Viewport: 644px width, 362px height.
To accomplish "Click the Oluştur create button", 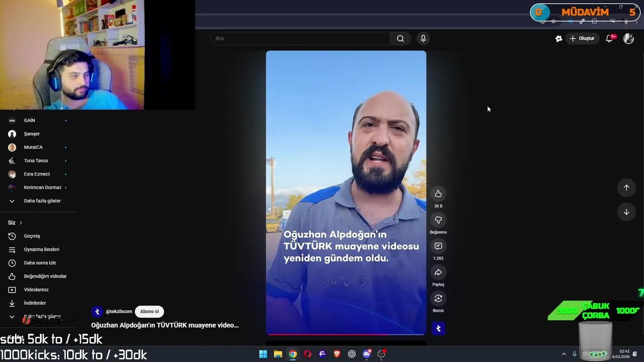I will pos(582,38).
